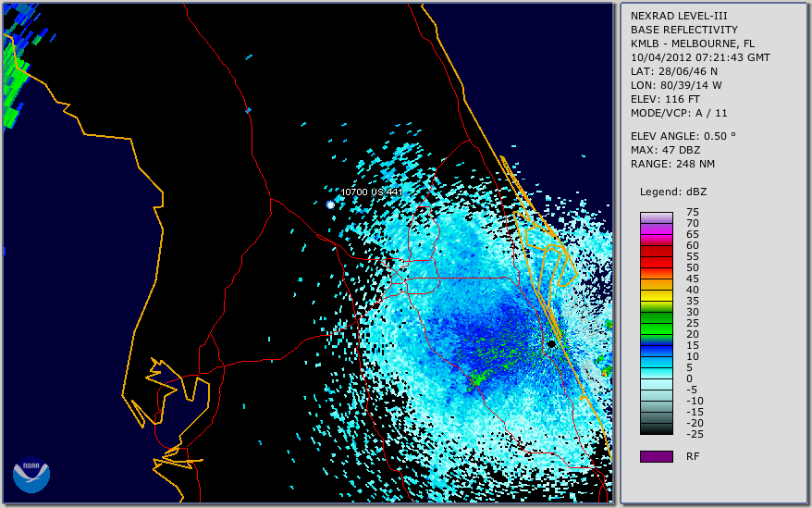Click the purple RF color swatch
Viewport: 812px width, 508px height.
(656, 456)
